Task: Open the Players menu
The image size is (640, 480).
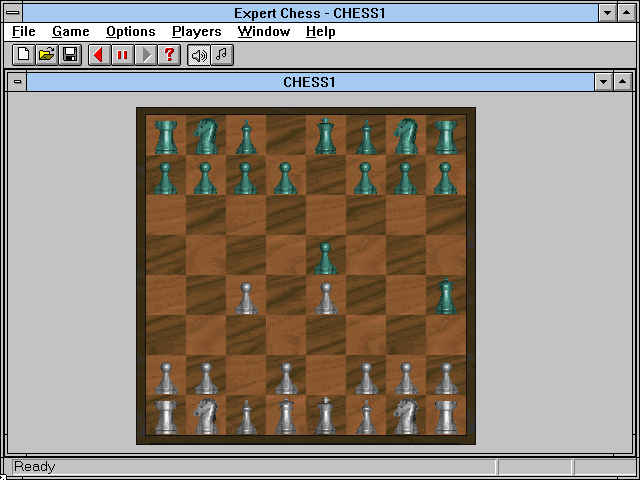Action: tap(197, 32)
